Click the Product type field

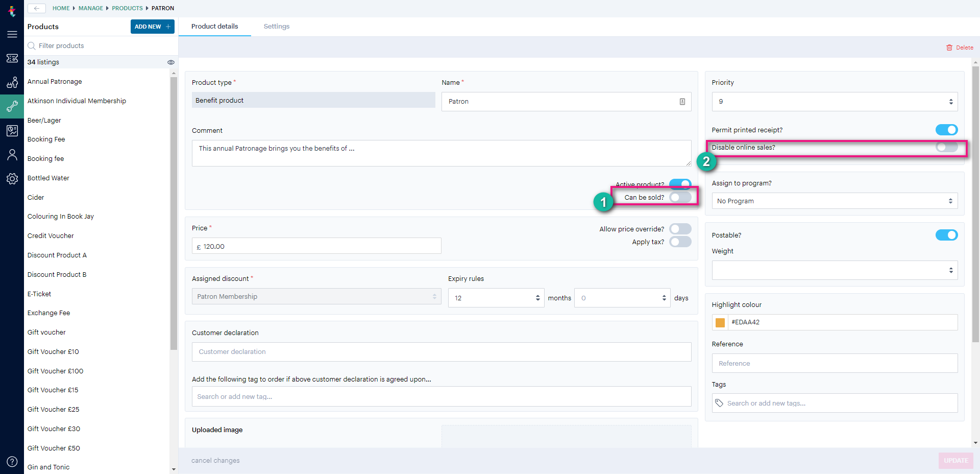click(x=313, y=100)
